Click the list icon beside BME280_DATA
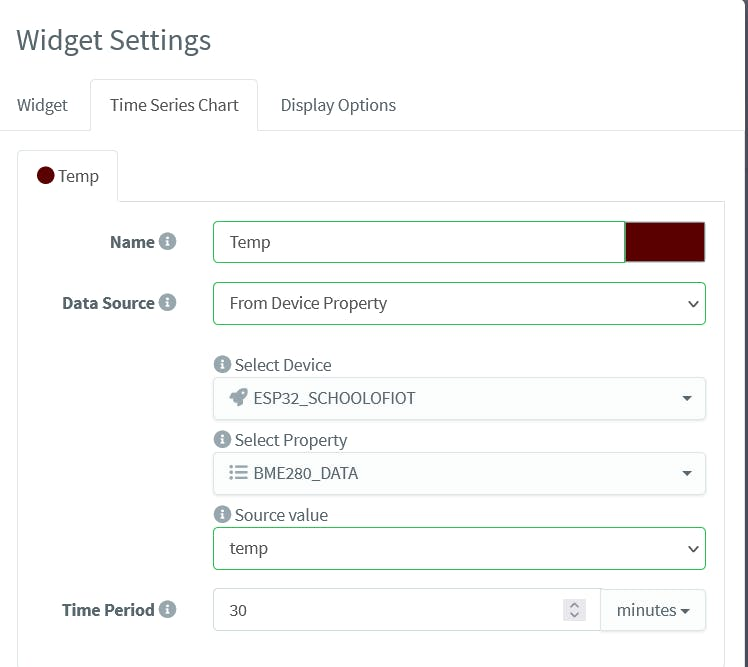The image size is (748, 667). 237,473
